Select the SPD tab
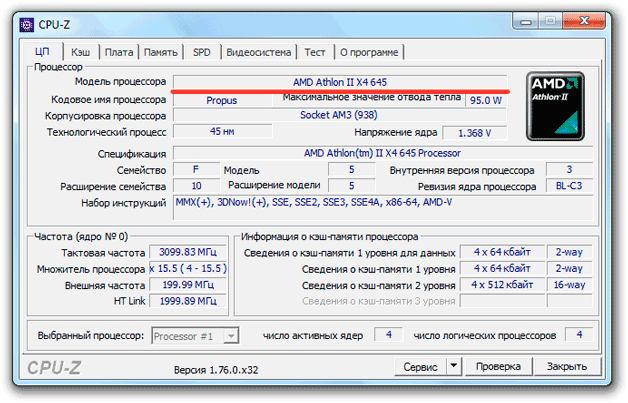 coord(201,52)
